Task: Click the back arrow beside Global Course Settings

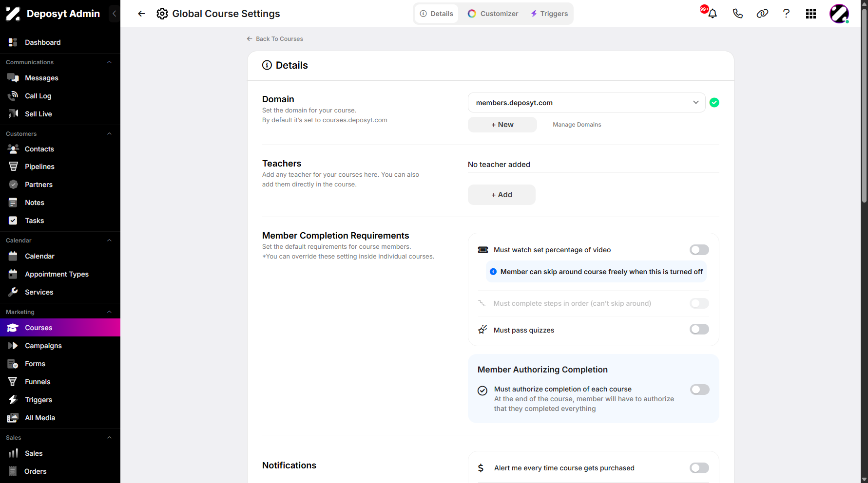Action: coord(141,14)
